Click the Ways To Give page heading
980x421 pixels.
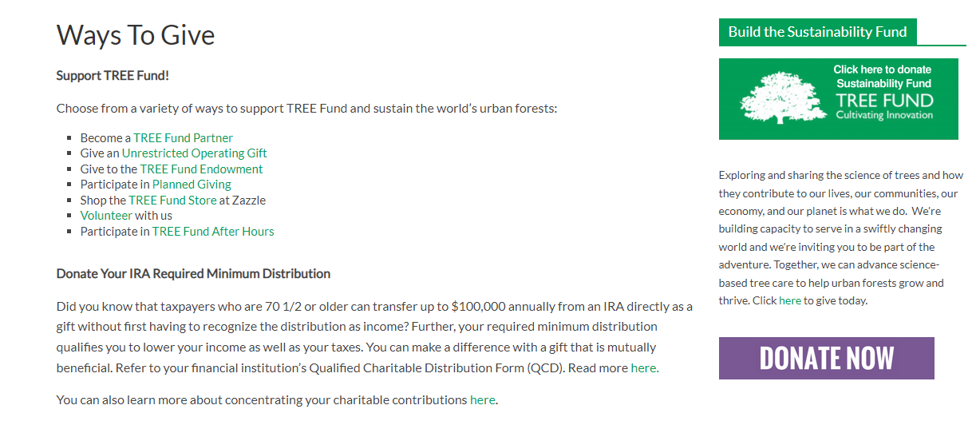coord(136,35)
